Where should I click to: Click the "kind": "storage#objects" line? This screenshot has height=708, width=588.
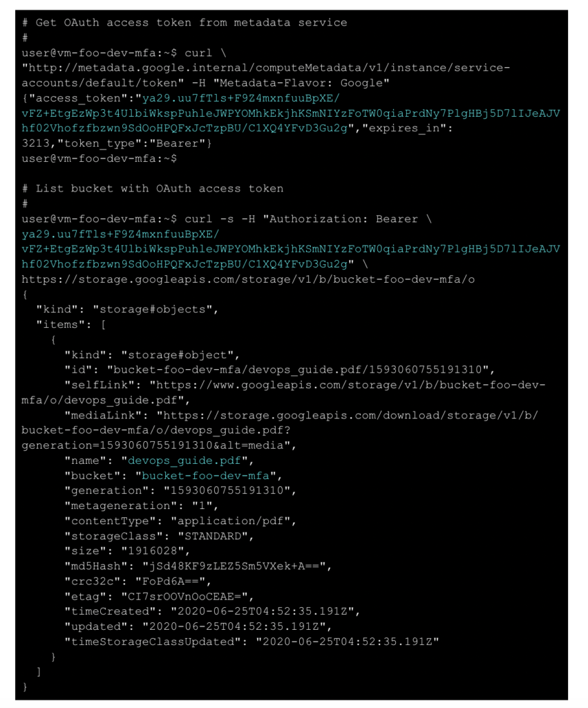tap(127, 310)
